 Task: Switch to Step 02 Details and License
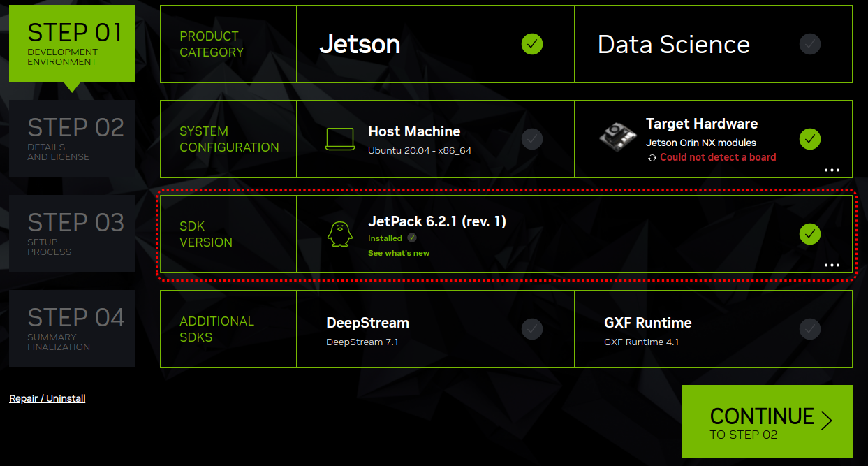(71, 138)
